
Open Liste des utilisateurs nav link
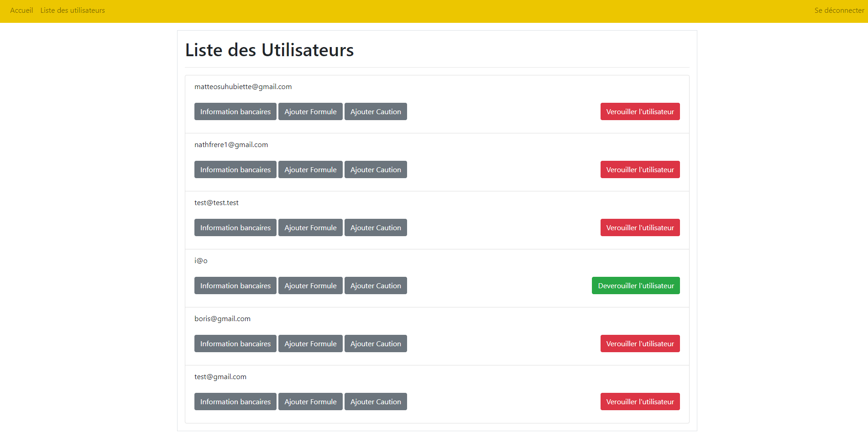coord(73,10)
